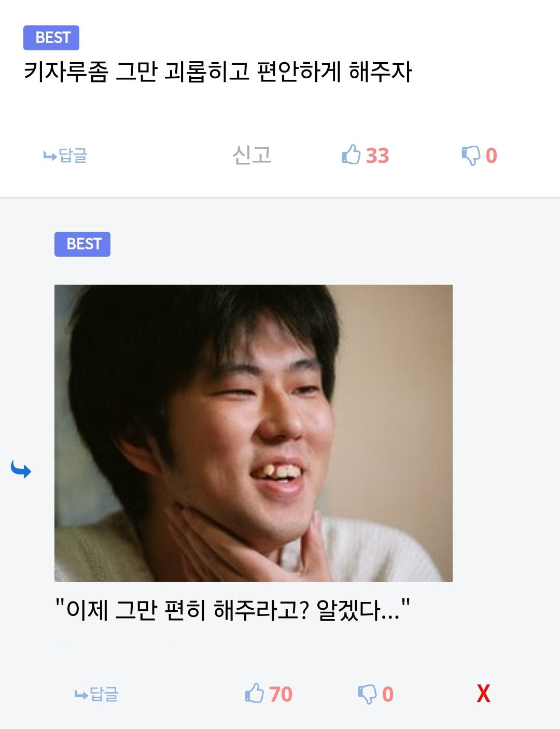Click the blue reply arrow beside the image

click(21, 469)
